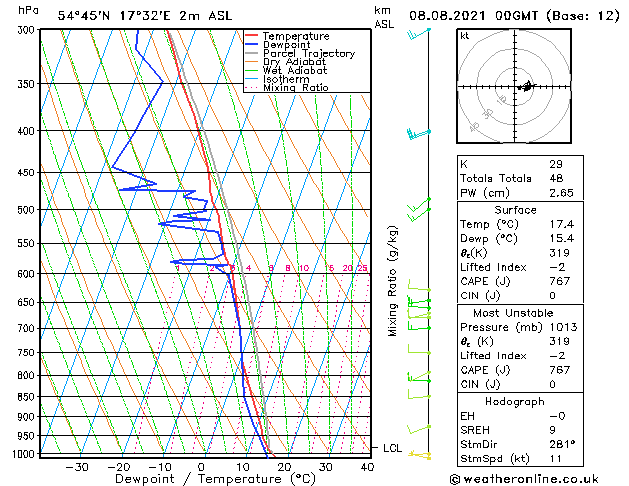629x486 pixels.
Task: Click the Totals Totals value 48
Action: (x=556, y=178)
